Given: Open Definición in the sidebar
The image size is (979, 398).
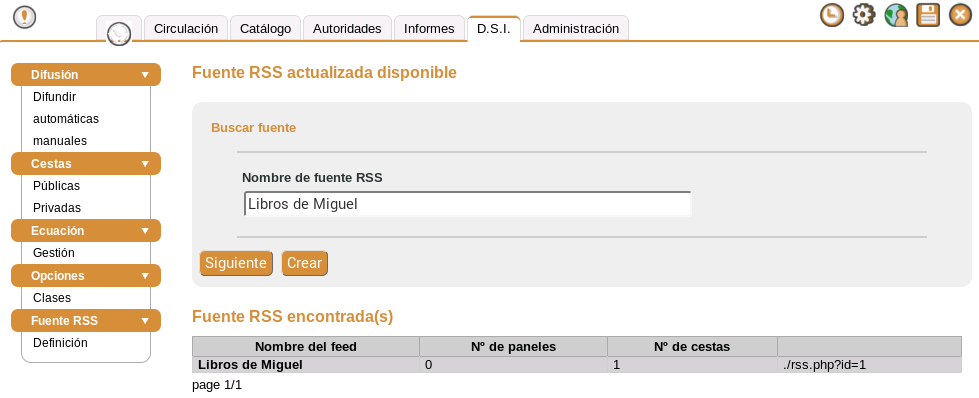Looking at the screenshot, I should tap(60, 342).
